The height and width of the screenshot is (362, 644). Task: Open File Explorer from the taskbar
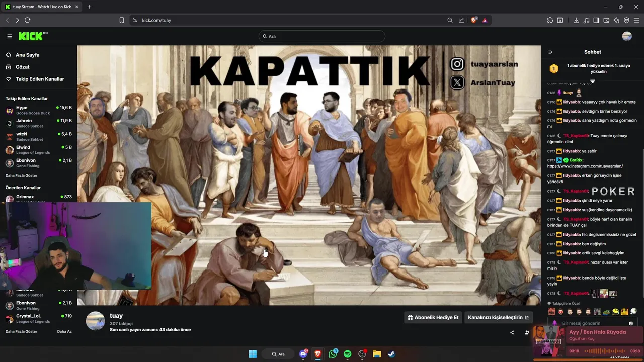377,354
